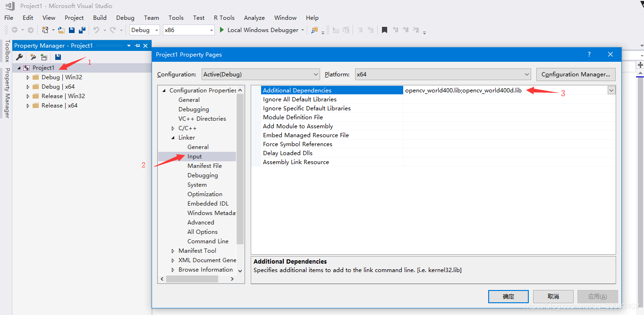Click the 确定 (OK) button
Screen dimensions: 644x315
pyautogui.click(x=508, y=297)
